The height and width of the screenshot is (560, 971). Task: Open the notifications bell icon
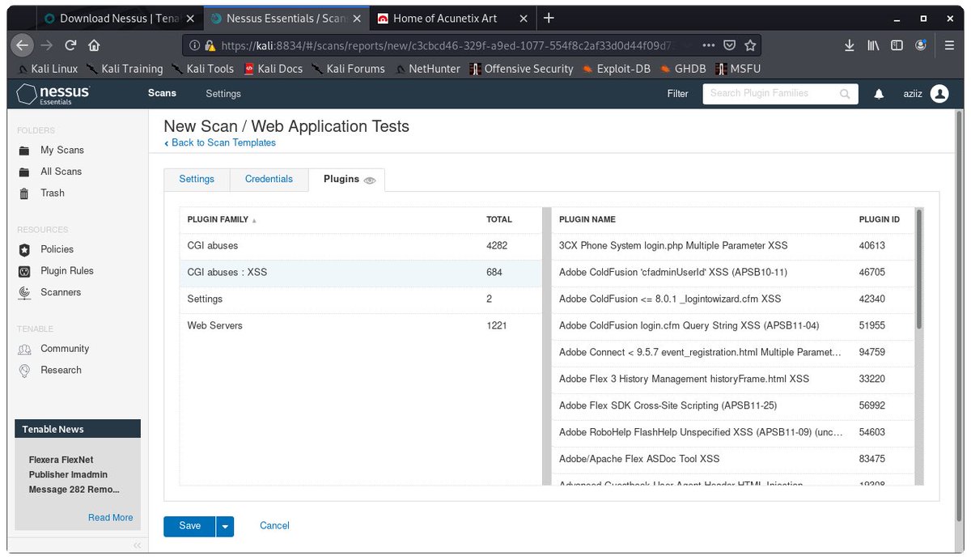(x=879, y=94)
